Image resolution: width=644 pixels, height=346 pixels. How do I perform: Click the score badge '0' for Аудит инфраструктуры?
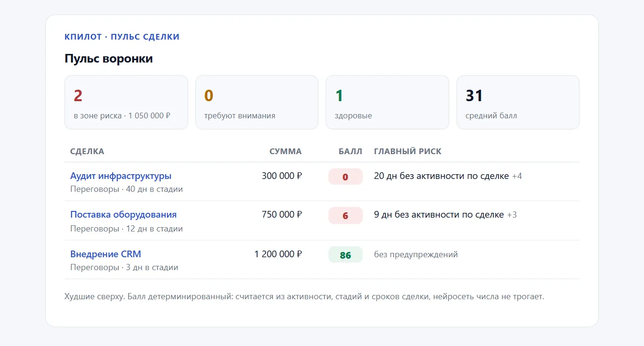point(345,177)
